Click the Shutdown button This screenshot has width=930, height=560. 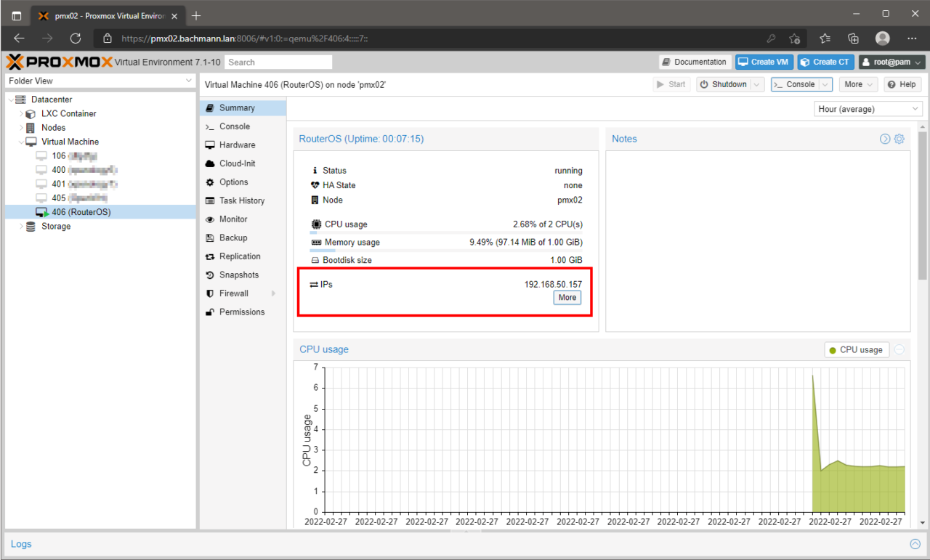(x=722, y=84)
